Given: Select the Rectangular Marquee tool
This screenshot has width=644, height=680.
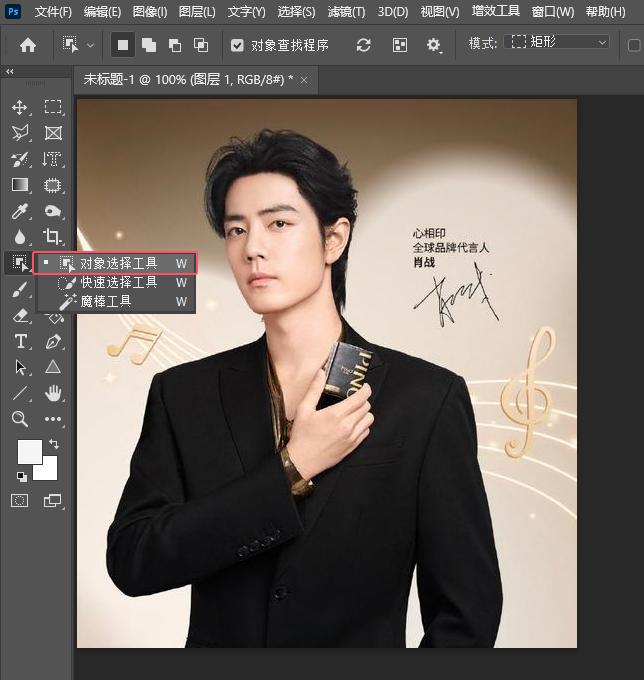Looking at the screenshot, I should [x=53, y=107].
